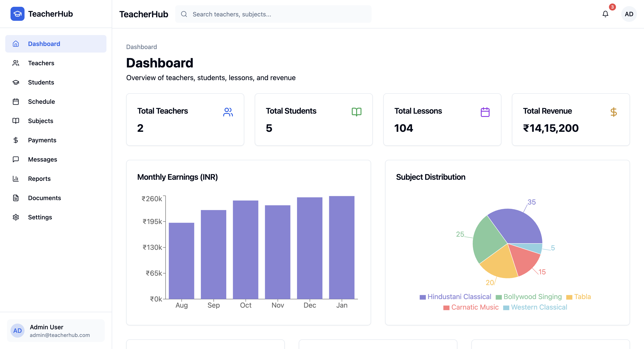Navigate to Schedule
The height and width of the screenshot is (349, 644).
[56, 101]
